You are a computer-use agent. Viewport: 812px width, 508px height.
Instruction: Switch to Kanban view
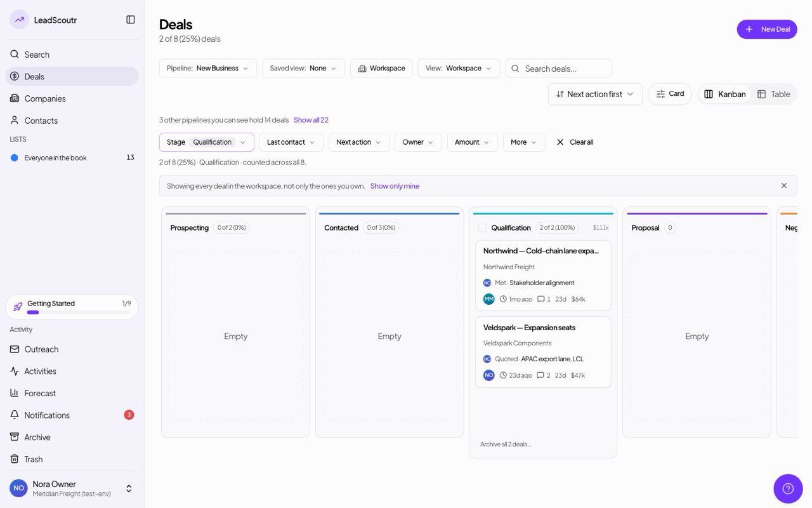click(x=725, y=94)
